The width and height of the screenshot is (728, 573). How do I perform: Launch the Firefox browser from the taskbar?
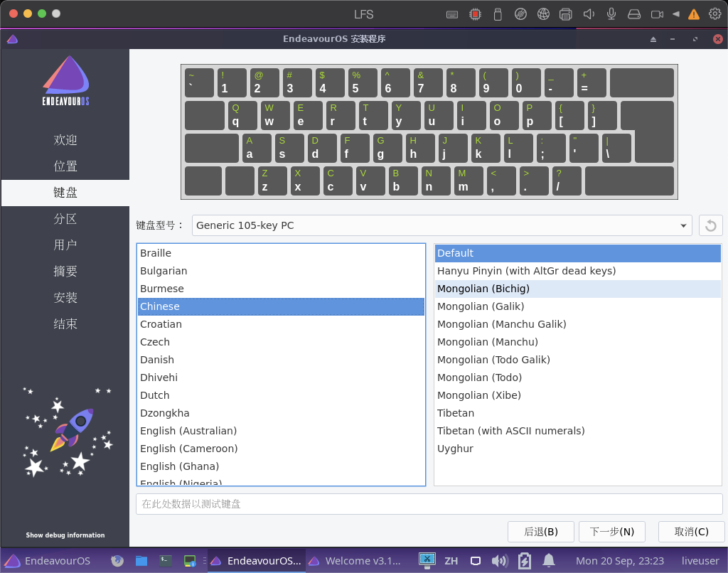[x=117, y=561]
